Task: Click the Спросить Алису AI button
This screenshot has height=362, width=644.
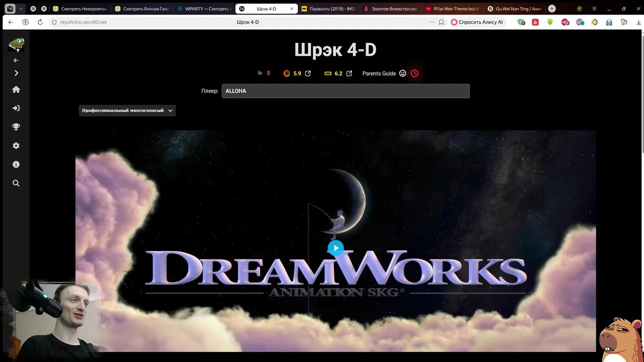Action: [x=477, y=22]
